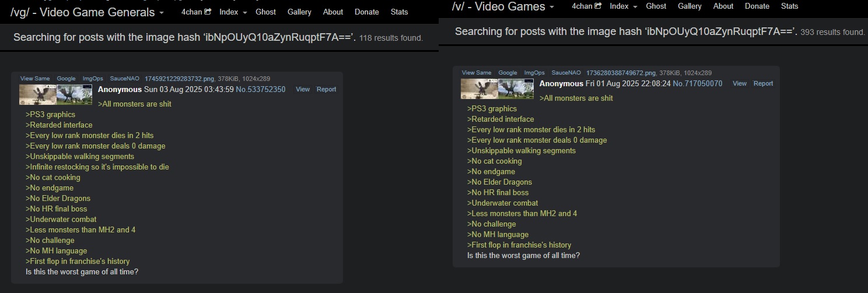The height and width of the screenshot is (293, 868).
Task: Click 'Is this the worst game' in /vg/ post
Action: (82, 271)
